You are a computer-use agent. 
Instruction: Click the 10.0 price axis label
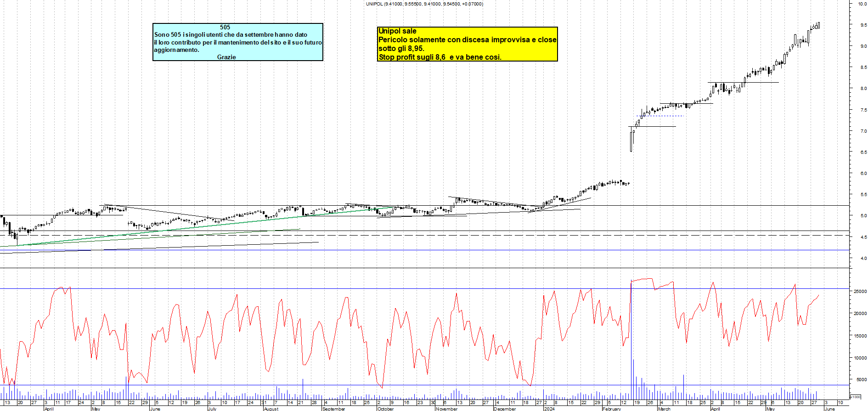[862, 4]
